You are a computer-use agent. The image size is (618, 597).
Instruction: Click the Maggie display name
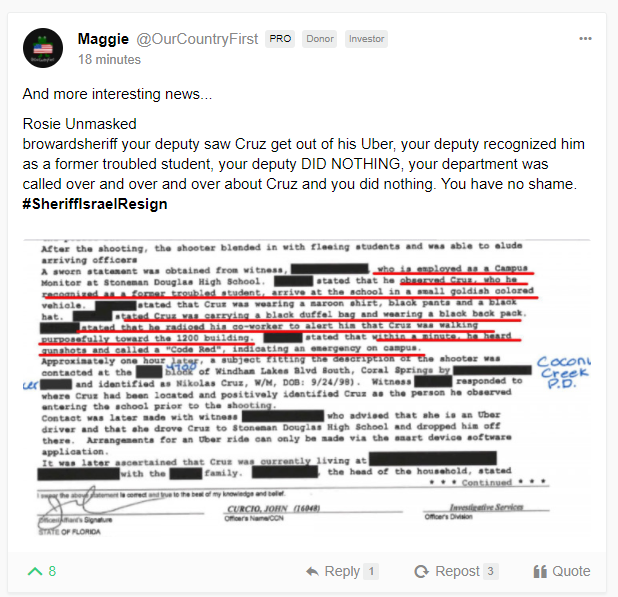coord(103,39)
